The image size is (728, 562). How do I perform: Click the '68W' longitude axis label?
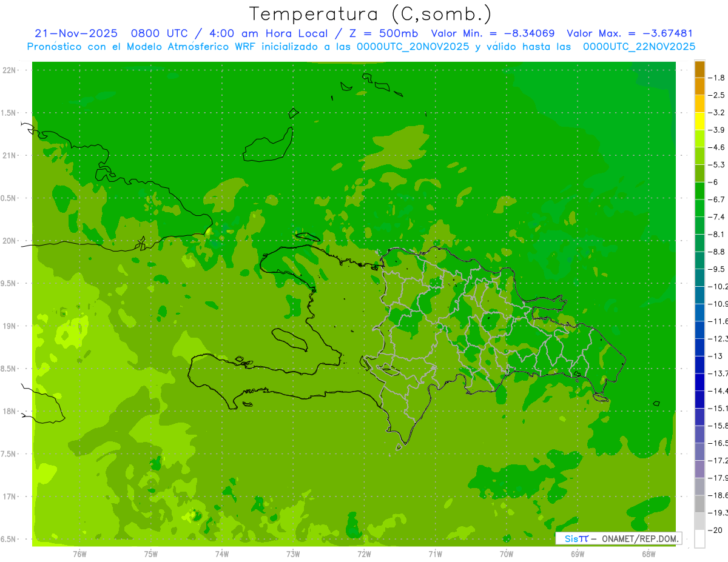coord(649,554)
